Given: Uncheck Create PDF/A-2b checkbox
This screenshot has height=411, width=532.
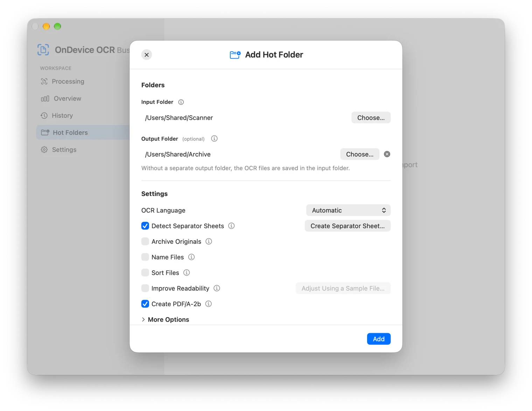Looking at the screenshot, I should (x=145, y=304).
